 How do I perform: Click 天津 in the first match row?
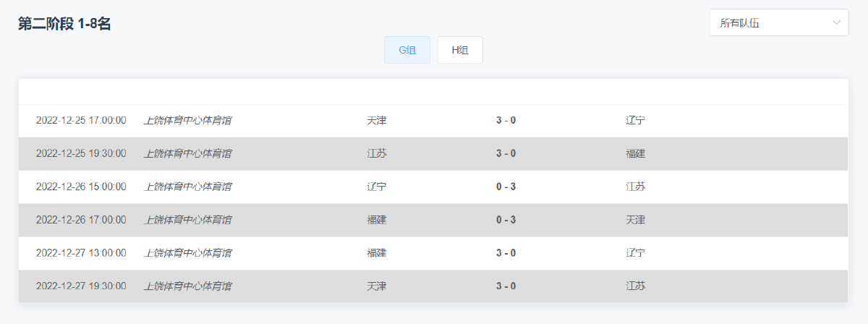pos(377,121)
